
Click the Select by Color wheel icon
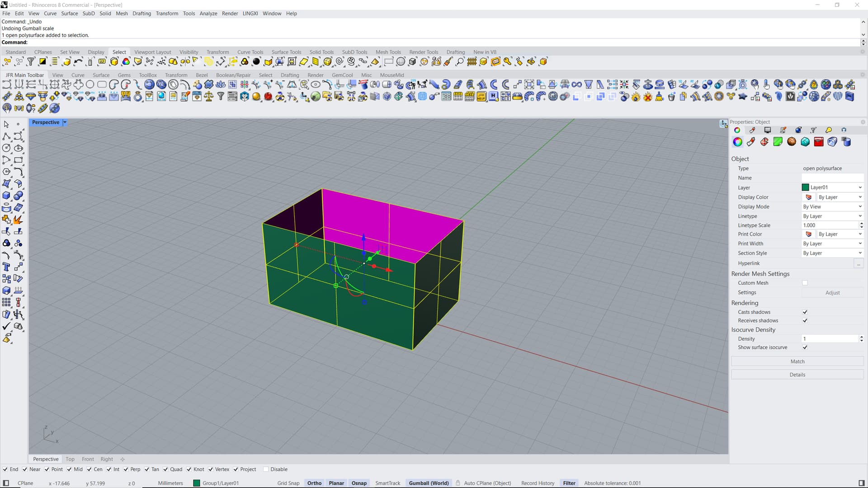pyautogui.click(x=126, y=61)
